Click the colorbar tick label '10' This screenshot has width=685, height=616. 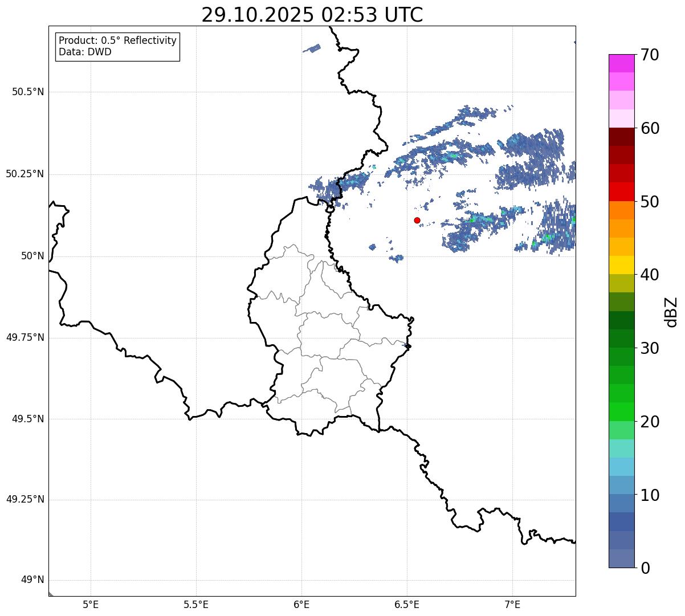click(649, 495)
